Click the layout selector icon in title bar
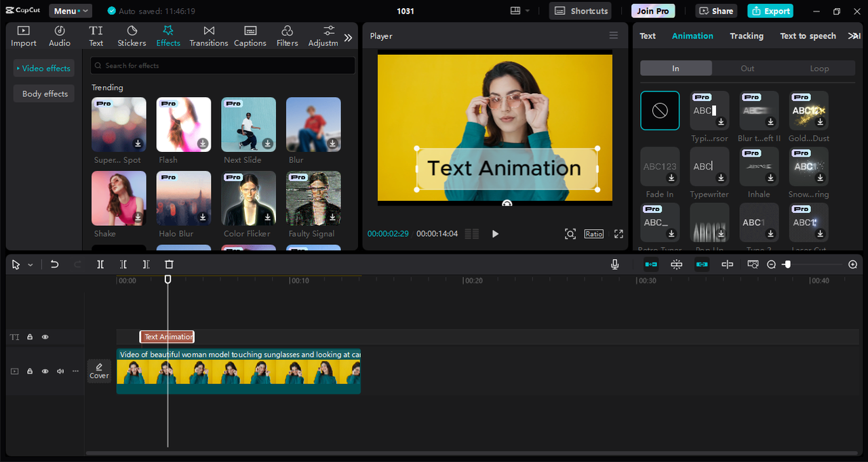 (515, 11)
